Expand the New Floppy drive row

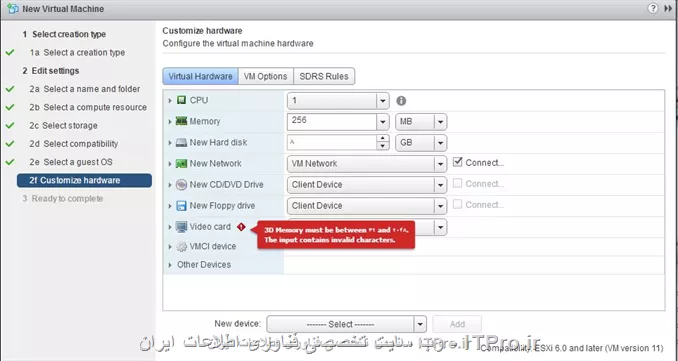point(170,206)
